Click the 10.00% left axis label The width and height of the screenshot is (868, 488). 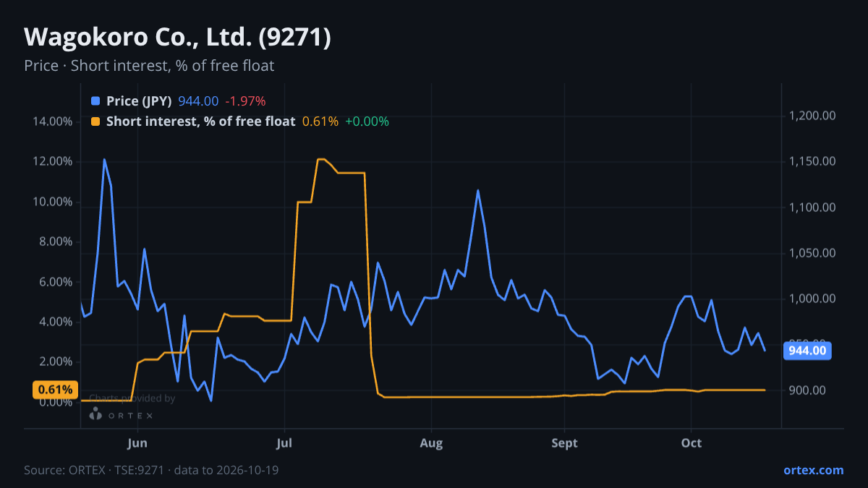pos(53,202)
